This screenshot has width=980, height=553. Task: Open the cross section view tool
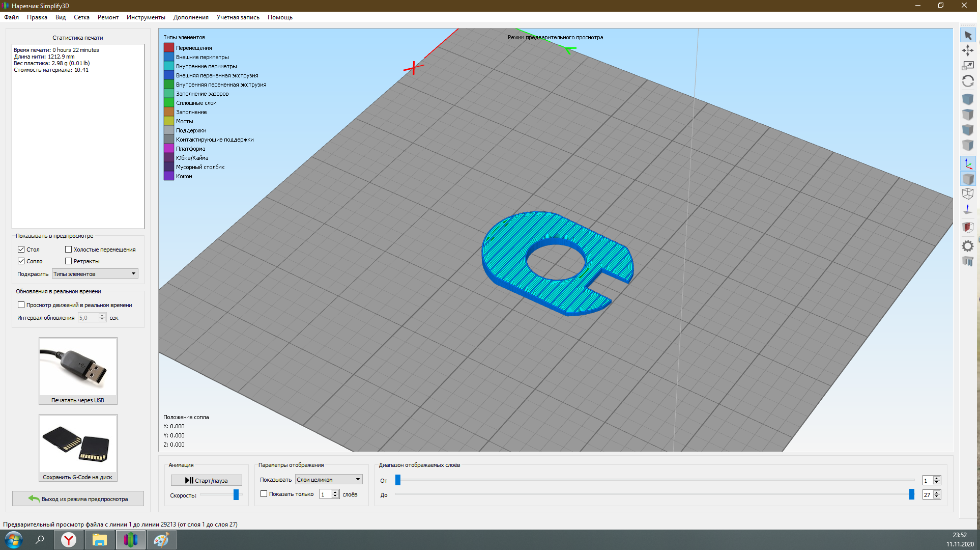(x=968, y=228)
